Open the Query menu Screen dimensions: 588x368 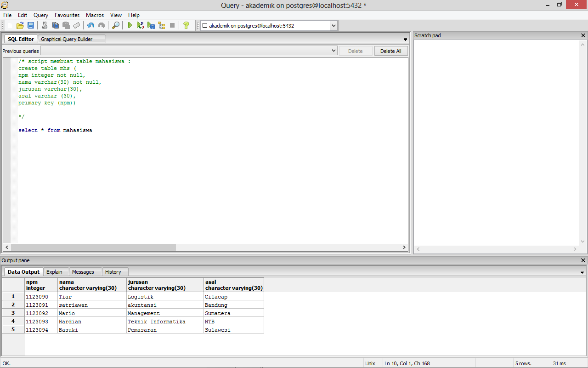[x=40, y=15]
